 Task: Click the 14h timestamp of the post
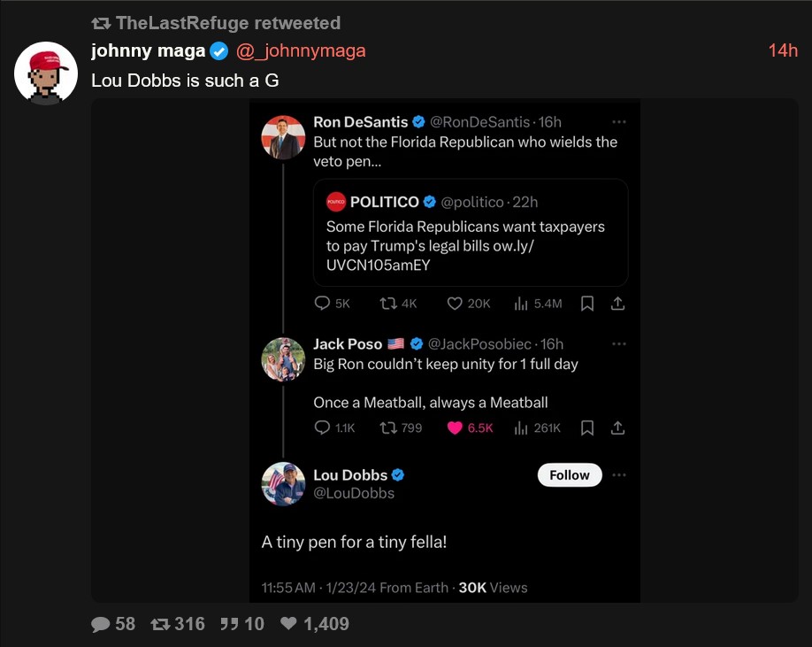pos(783,51)
